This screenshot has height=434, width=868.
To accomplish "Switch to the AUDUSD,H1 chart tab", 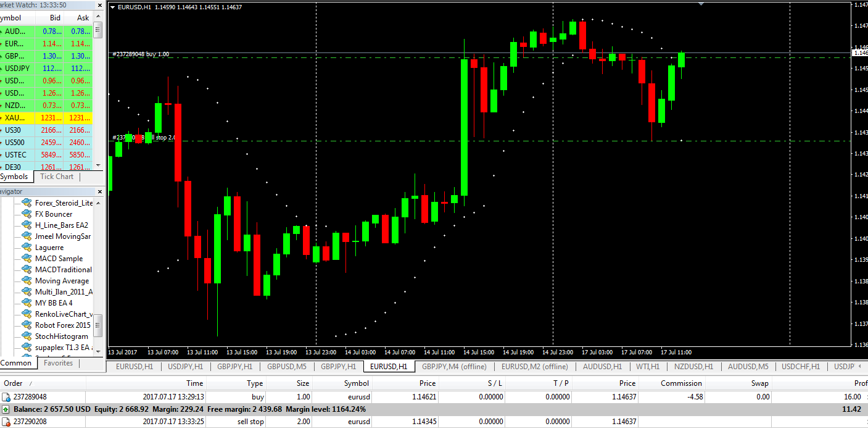I will tap(603, 366).
